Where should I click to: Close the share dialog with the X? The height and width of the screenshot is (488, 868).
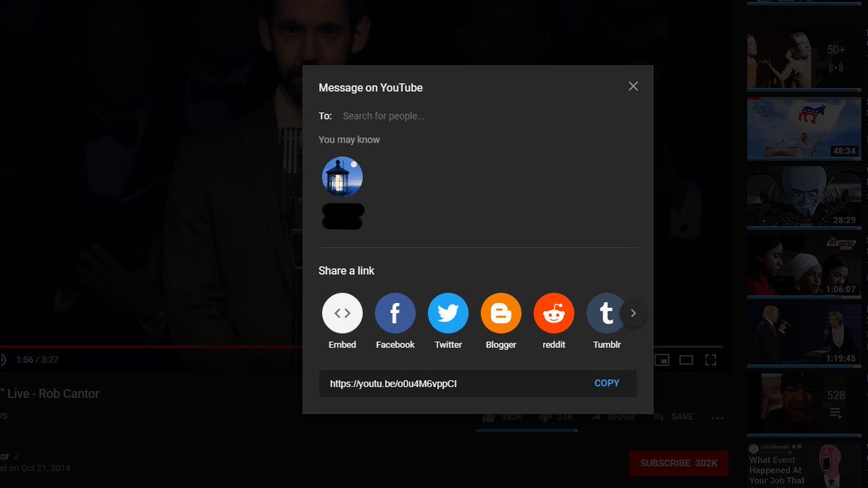click(633, 86)
